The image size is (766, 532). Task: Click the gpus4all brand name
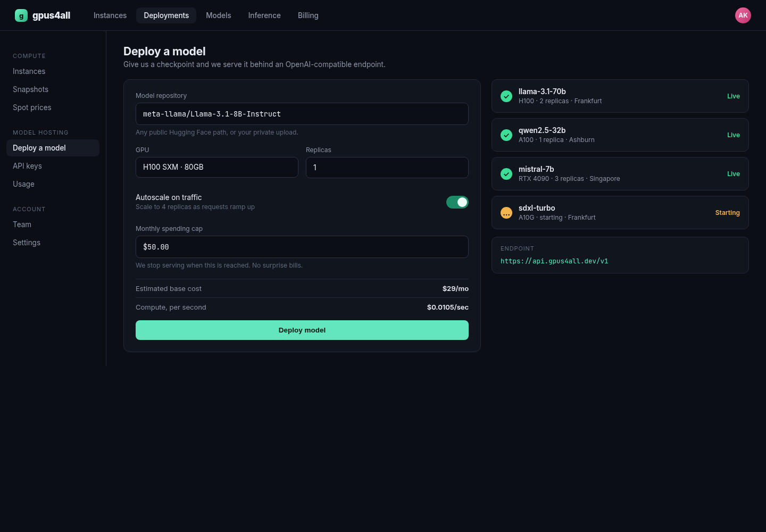tap(51, 15)
